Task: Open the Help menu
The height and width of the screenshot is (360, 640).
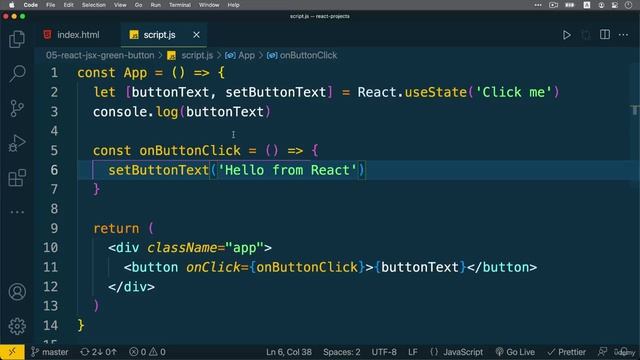Action: point(233,5)
